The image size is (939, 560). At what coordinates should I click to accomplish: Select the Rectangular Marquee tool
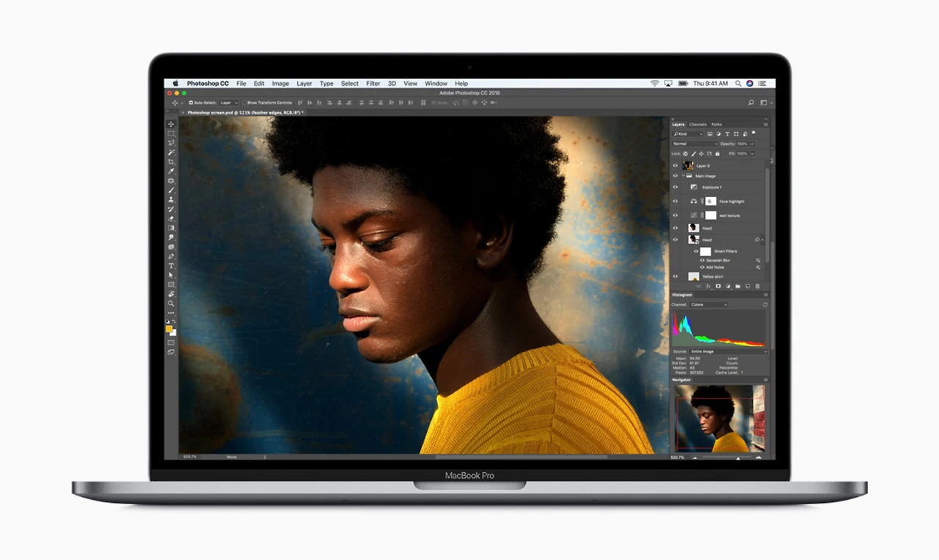[x=171, y=133]
